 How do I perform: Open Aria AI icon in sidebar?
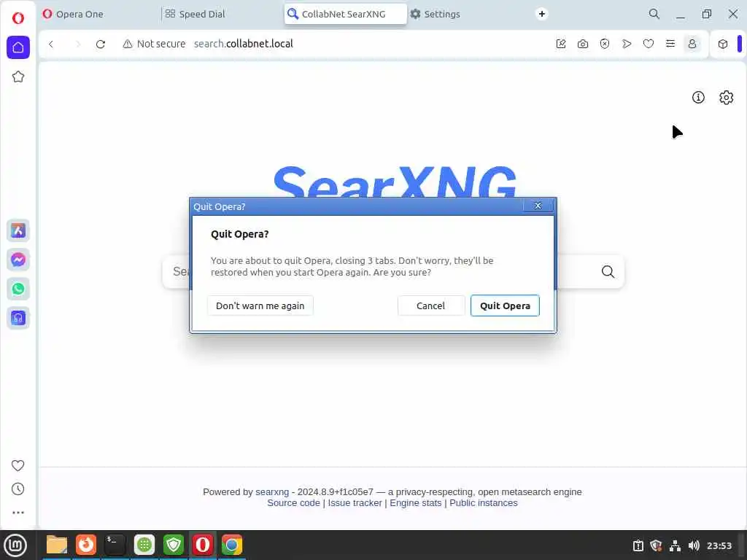click(x=18, y=231)
